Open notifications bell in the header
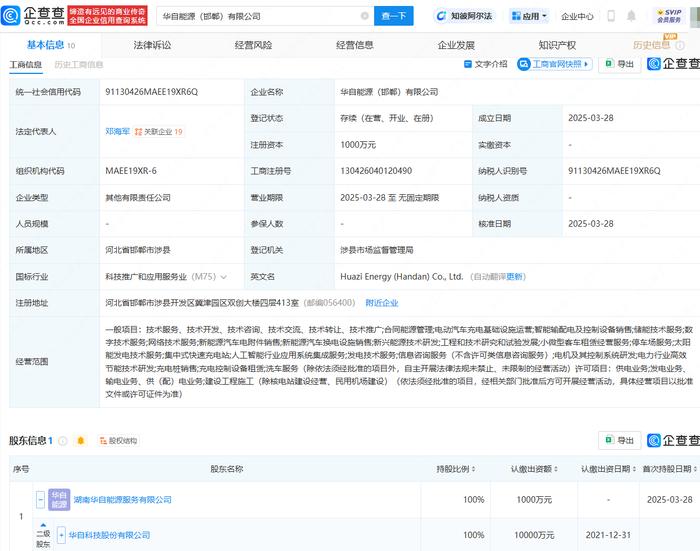700x551 pixels. click(631, 16)
